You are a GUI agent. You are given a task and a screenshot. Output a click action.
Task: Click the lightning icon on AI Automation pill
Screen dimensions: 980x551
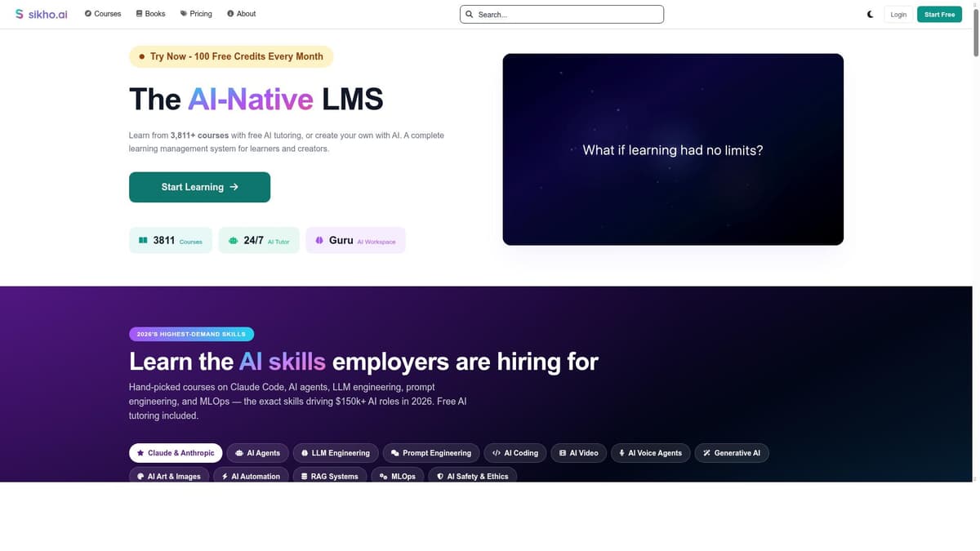[x=225, y=476]
